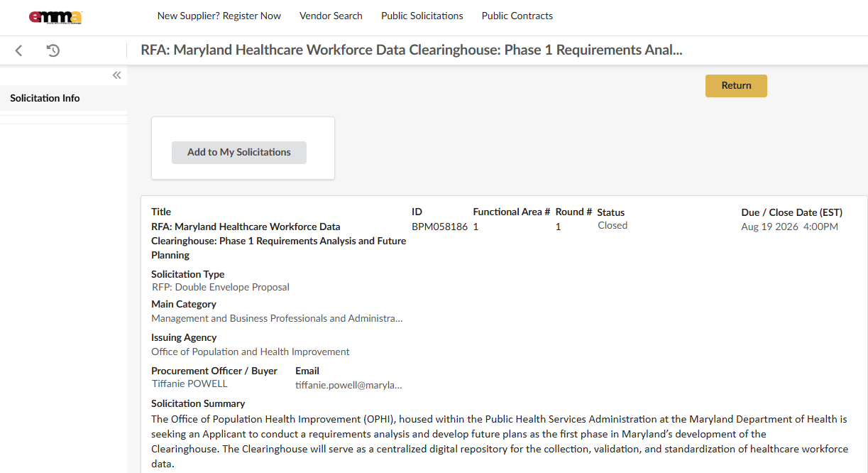868x473 pixels.
Task: Click the Closed status value
Action: (612, 225)
